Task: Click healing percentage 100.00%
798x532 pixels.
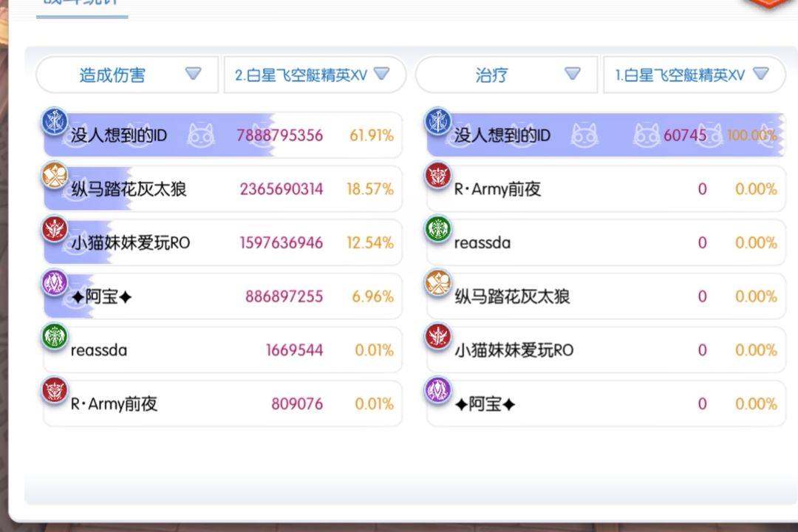Action: click(x=752, y=135)
